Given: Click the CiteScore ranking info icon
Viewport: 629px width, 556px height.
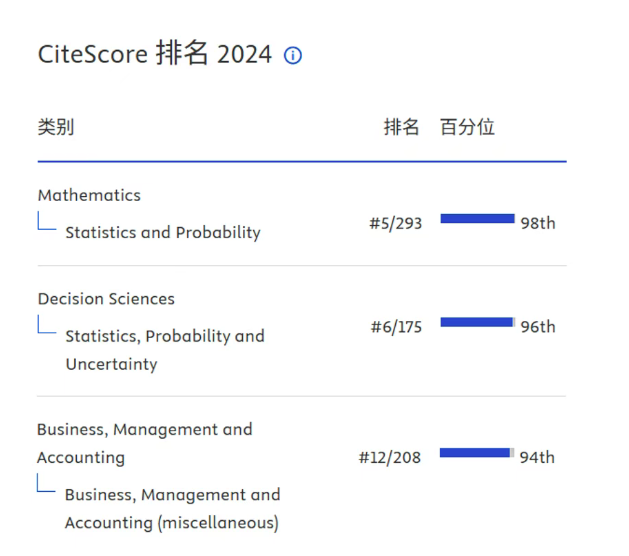Looking at the screenshot, I should pyautogui.click(x=293, y=56).
